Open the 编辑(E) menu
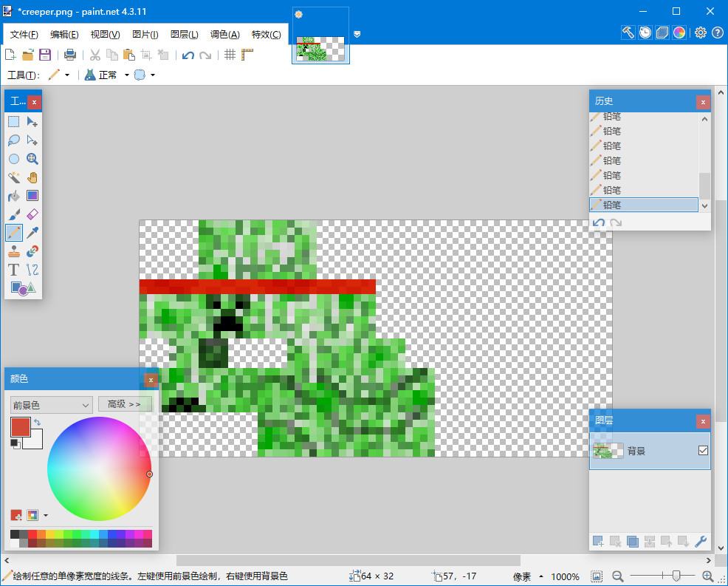This screenshot has width=728, height=586. tap(64, 35)
